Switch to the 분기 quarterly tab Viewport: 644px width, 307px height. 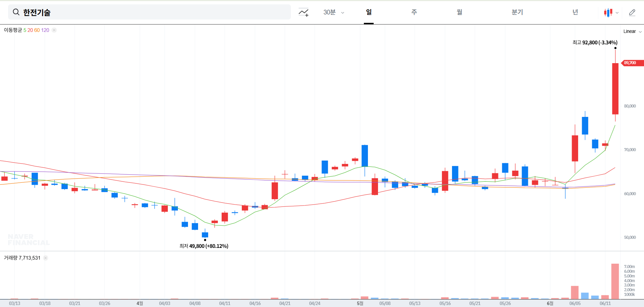pos(517,12)
